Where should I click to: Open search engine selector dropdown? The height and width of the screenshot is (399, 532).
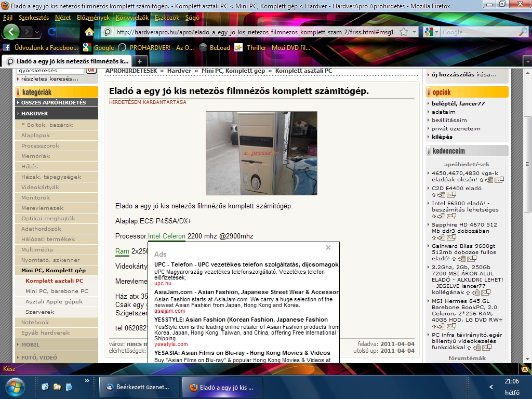pos(436,32)
